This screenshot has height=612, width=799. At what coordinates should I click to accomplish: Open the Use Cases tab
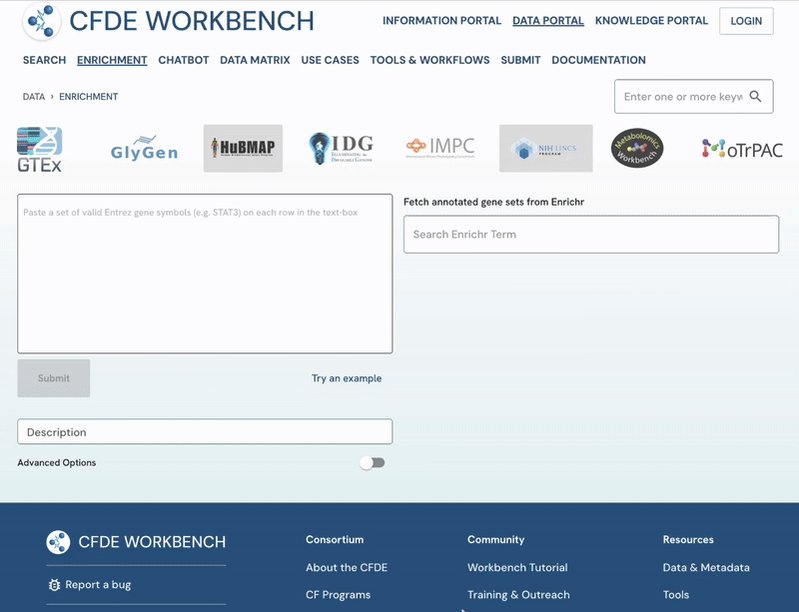tap(330, 60)
